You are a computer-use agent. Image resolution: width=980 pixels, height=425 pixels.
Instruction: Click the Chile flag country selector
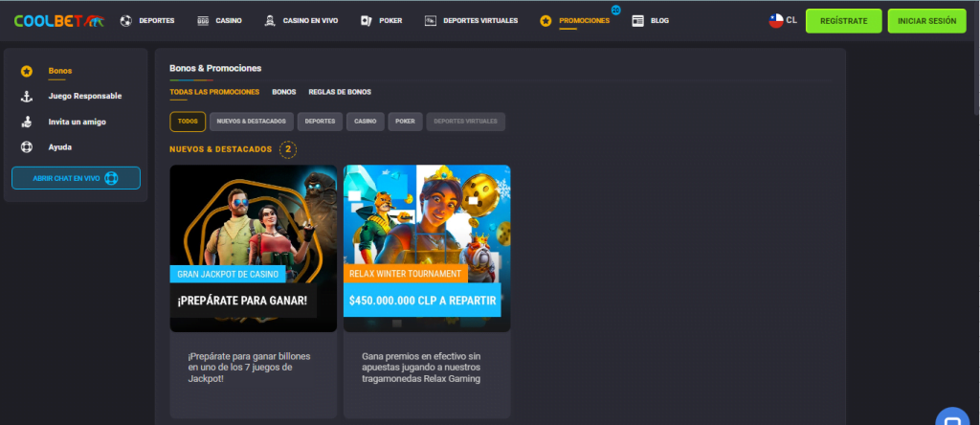point(776,20)
